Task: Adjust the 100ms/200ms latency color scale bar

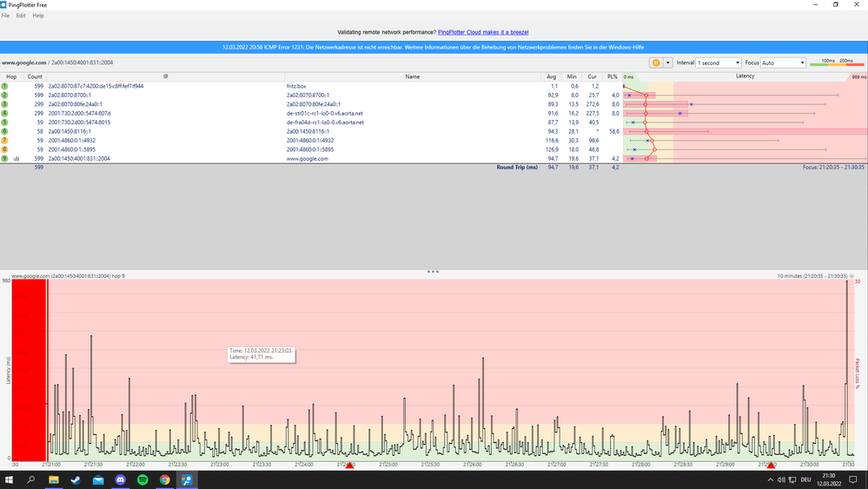Action: (837, 63)
